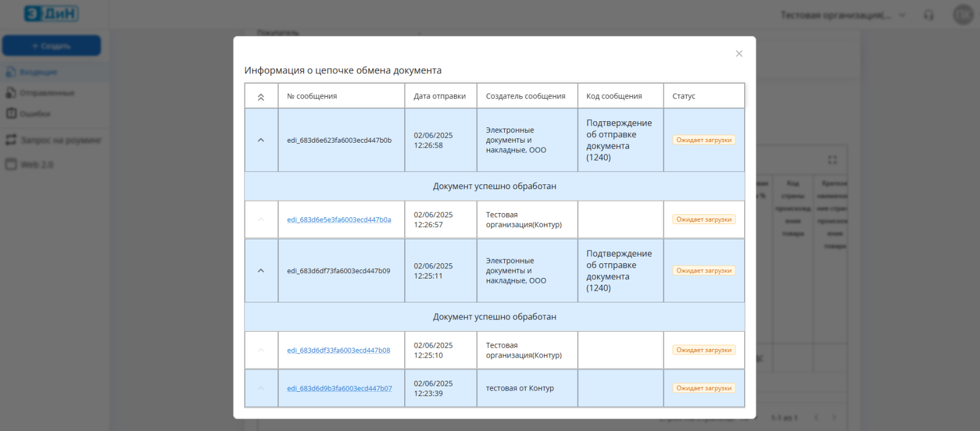Image resolution: width=980 pixels, height=431 pixels.
Task: Collapse all rows with double chevron header icon
Action: click(x=261, y=97)
